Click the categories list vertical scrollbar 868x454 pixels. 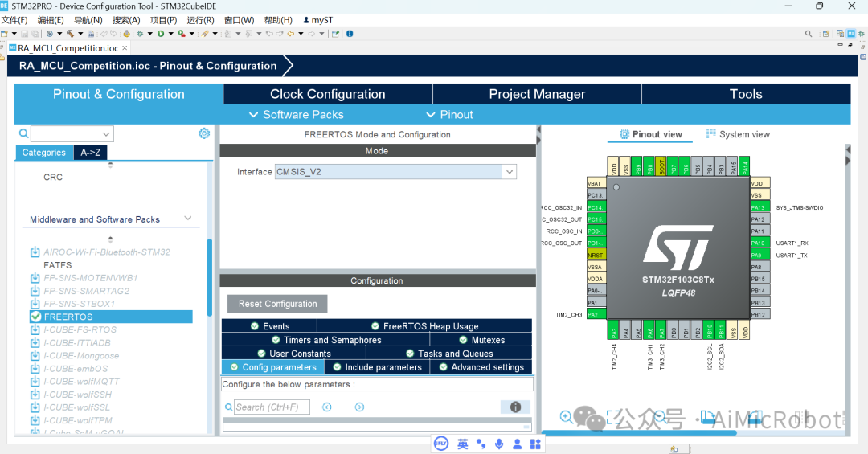209,277
